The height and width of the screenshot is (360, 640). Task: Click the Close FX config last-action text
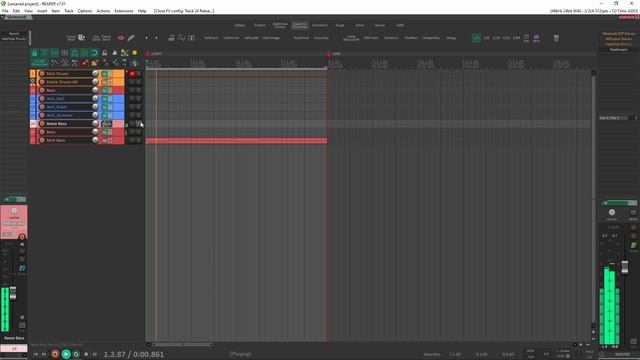(184, 11)
